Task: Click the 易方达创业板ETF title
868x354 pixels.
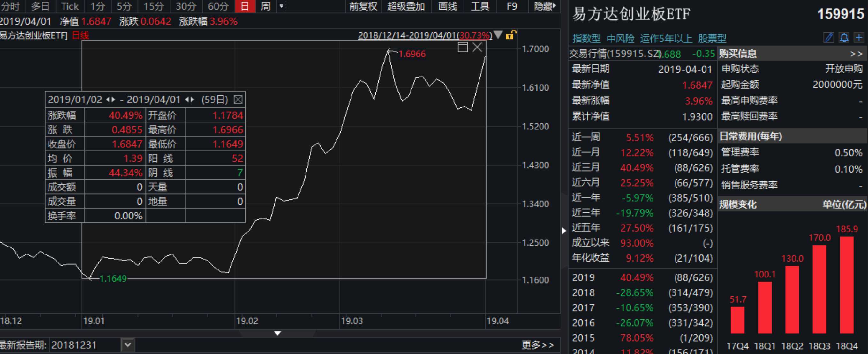Action: tap(631, 14)
